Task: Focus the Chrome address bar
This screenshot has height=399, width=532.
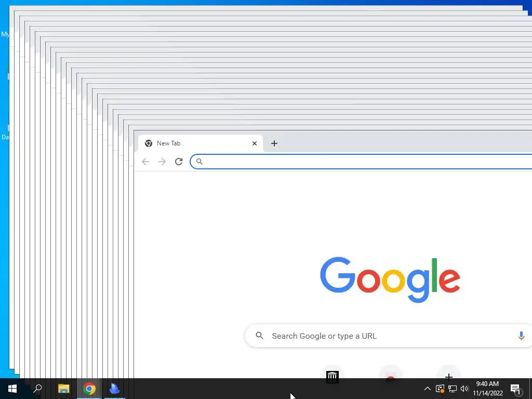Action: [361, 162]
